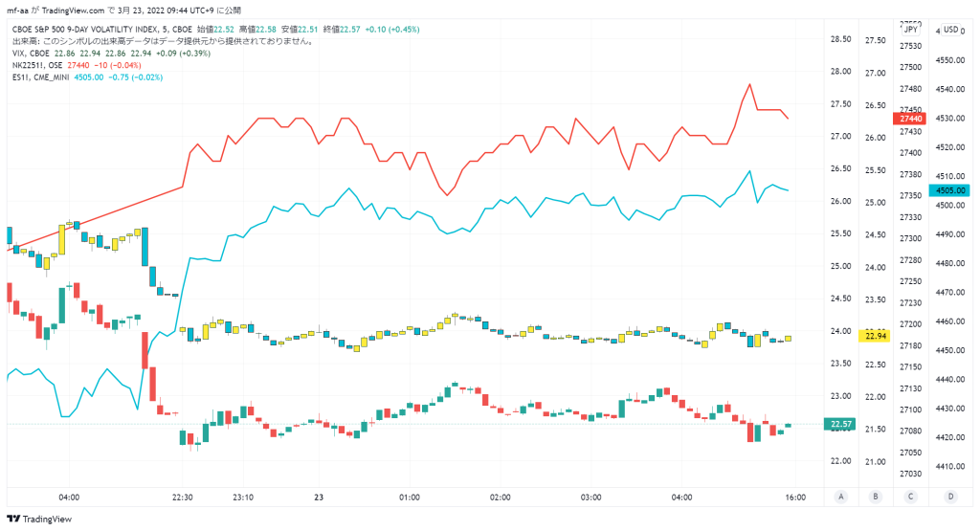Click the cyan 4505.00 price label
Screen dimensions: 980x531
(x=949, y=190)
